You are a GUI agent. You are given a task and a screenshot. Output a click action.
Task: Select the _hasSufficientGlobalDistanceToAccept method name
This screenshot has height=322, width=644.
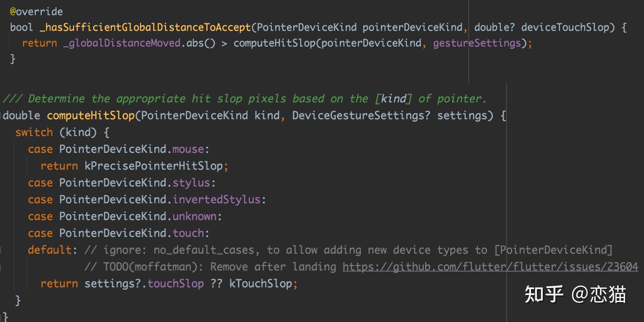(145, 27)
